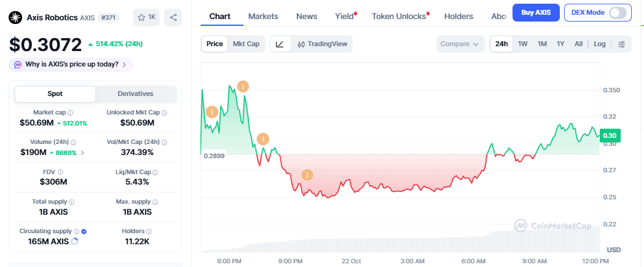Viewport: 644px width, 267px height.
Task: Set chart range to 1W
Action: (x=522, y=44)
